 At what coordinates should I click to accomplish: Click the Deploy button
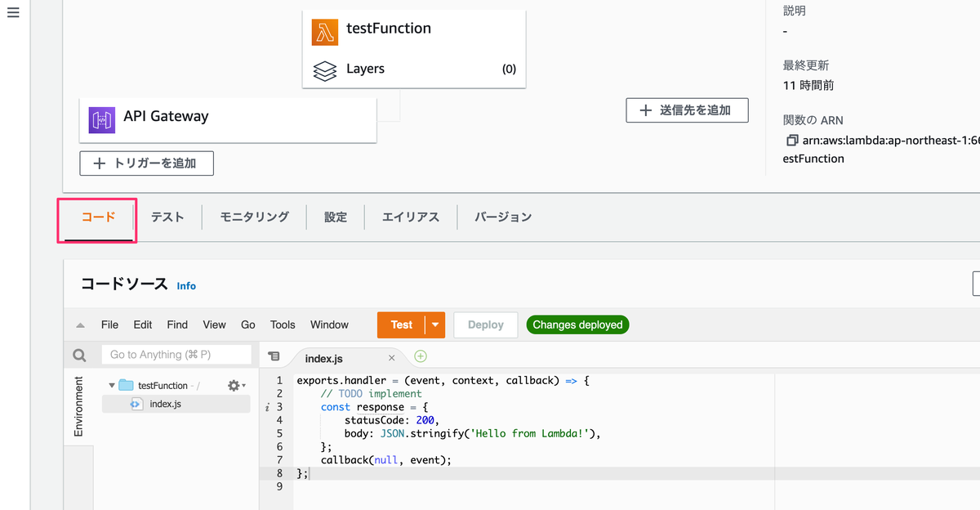[486, 324]
